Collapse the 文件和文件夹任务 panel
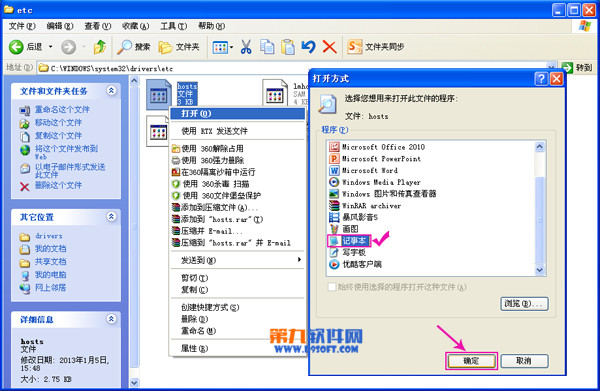 coord(111,91)
